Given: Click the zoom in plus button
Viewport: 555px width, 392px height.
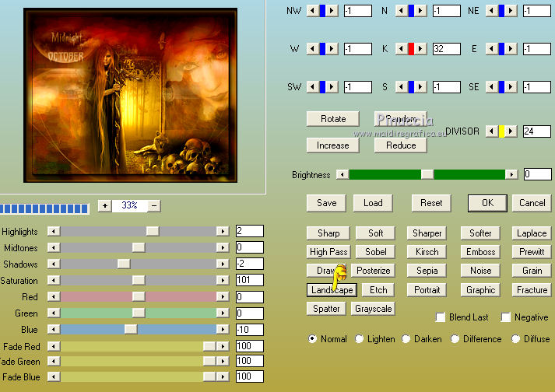Looking at the screenshot, I should pyautogui.click(x=105, y=206).
